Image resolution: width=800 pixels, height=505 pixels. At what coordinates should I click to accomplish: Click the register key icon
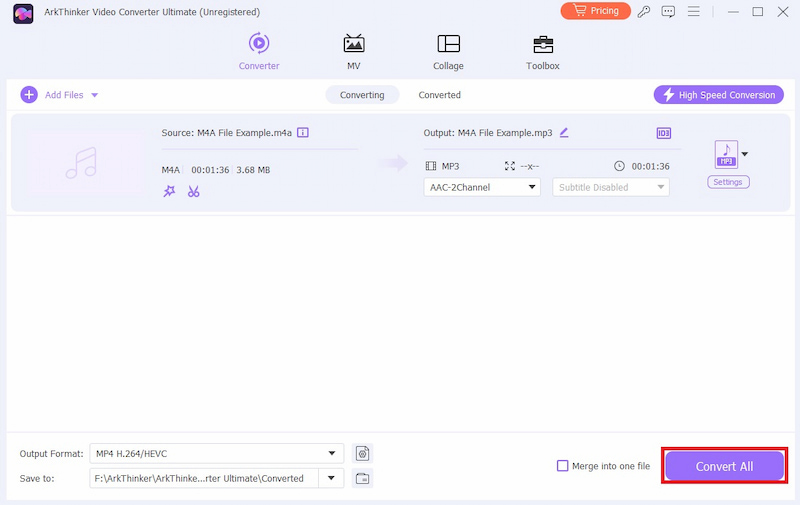(x=644, y=11)
